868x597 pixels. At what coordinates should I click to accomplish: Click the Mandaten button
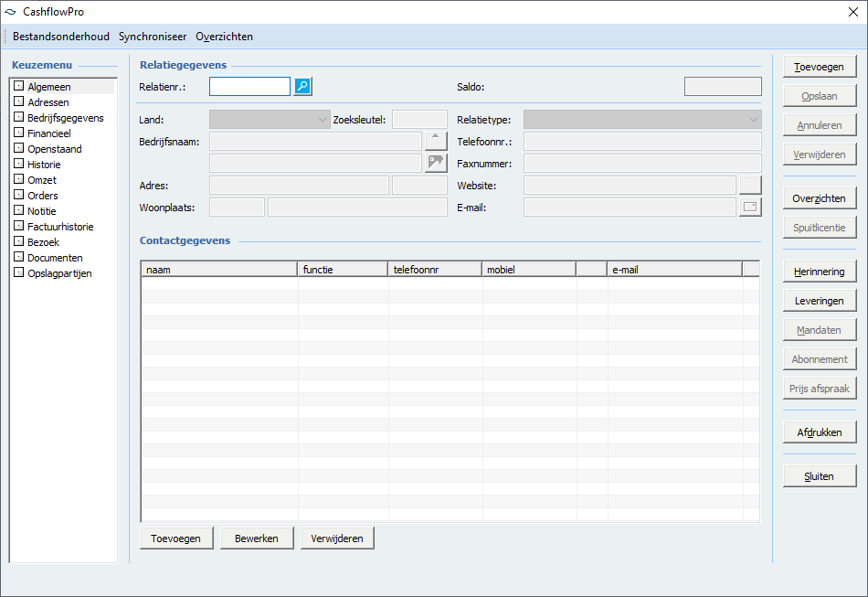(x=820, y=330)
